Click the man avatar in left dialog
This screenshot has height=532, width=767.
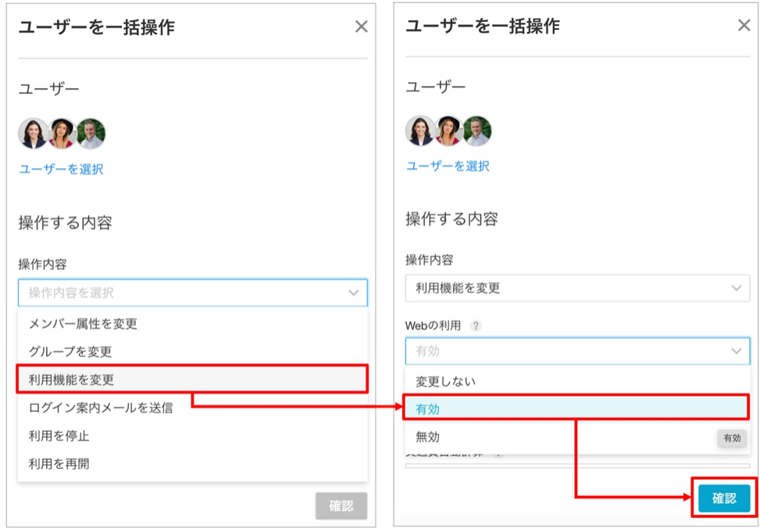(x=91, y=133)
